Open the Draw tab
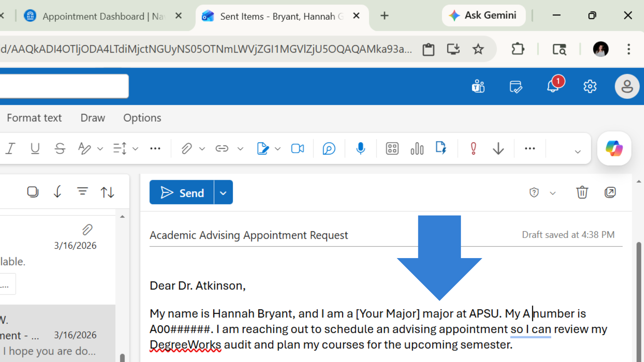This screenshot has height=362, width=644. coord(93,118)
